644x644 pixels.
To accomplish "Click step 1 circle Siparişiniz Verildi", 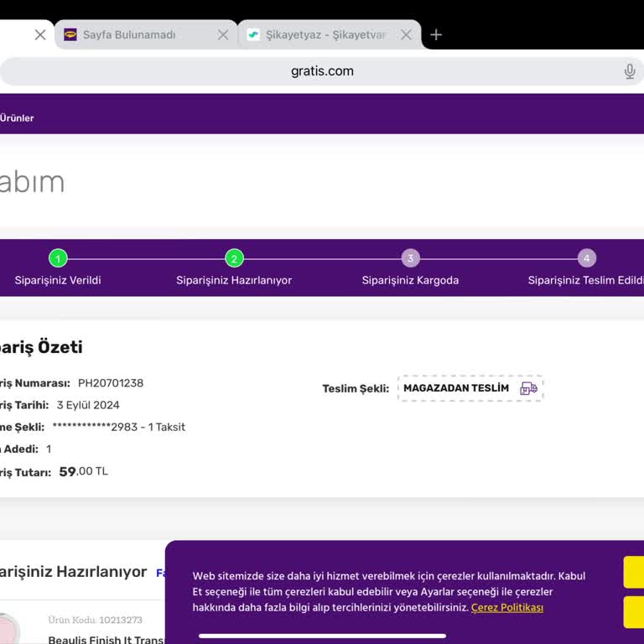I will tap(58, 258).
